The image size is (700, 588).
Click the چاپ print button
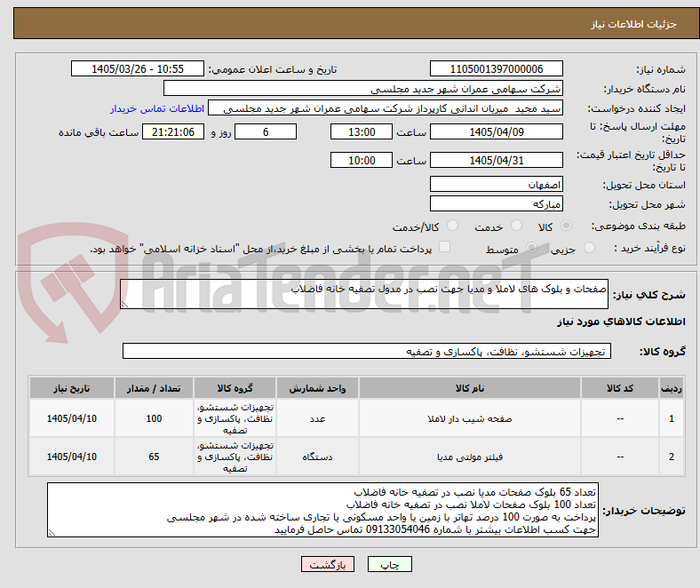click(390, 564)
